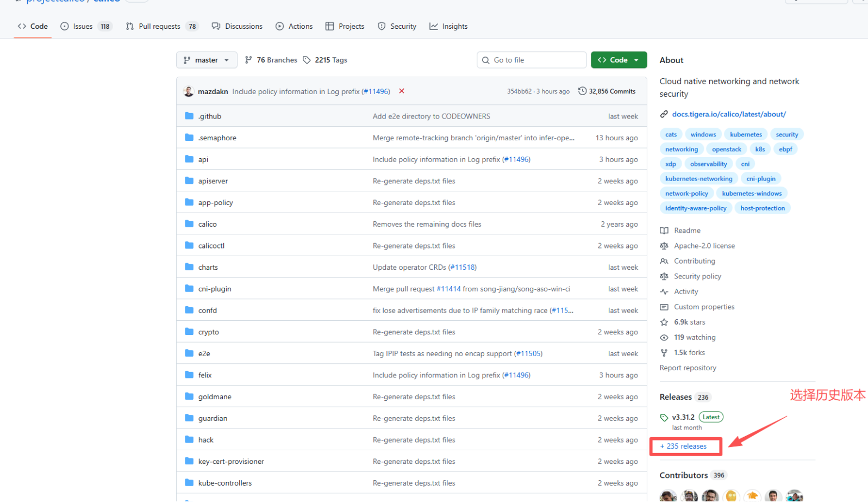Click the watching eye icon
This screenshot has height=503, width=868.
pos(664,337)
